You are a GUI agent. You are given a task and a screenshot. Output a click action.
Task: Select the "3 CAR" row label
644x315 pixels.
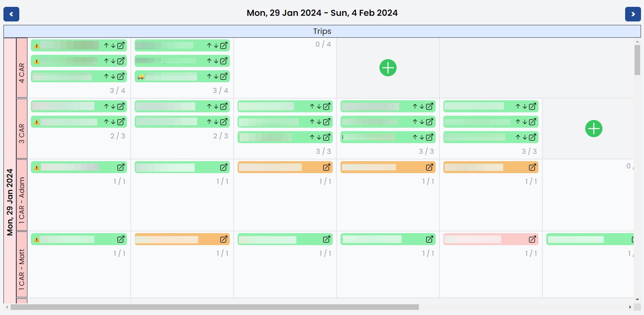coord(22,129)
